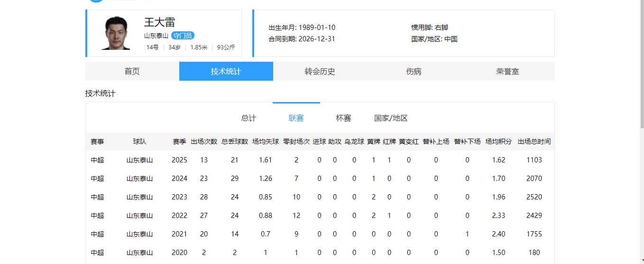644x264 pixels.
Task: Click the player name 王大雷 heading
Action: [x=159, y=22]
